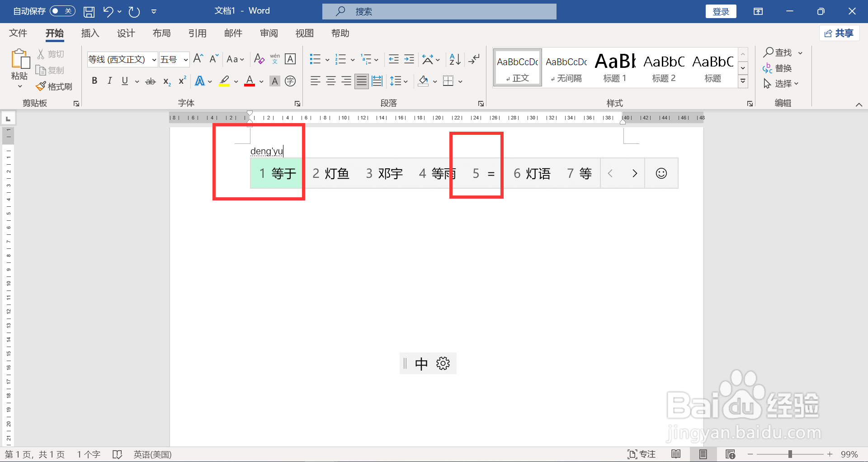Viewport: 868px width, 462px height.
Task: Switch to the 审阅 (Review) tab
Action: click(269, 33)
